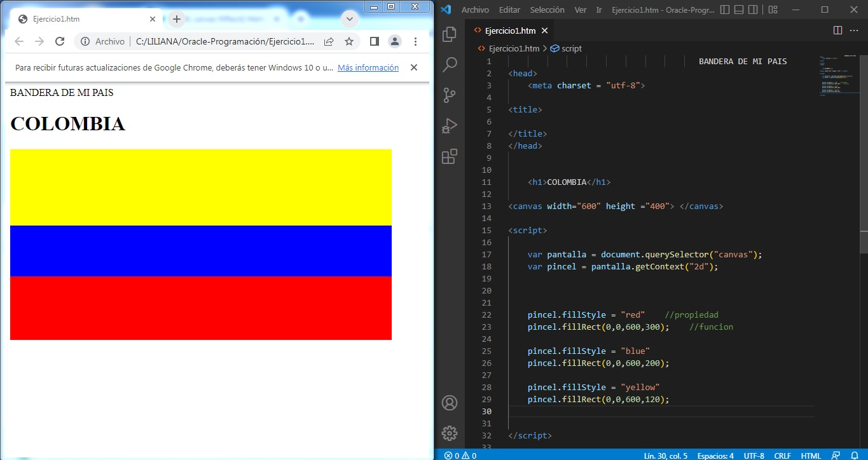Click the red stripe of the flag

(x=201, y=308)
